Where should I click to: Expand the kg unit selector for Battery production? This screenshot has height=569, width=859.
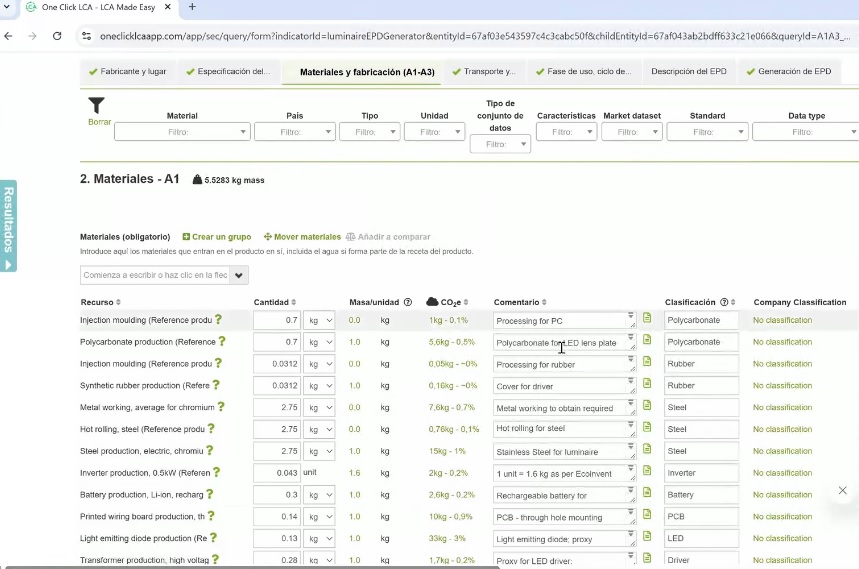[x=320, y=495]
